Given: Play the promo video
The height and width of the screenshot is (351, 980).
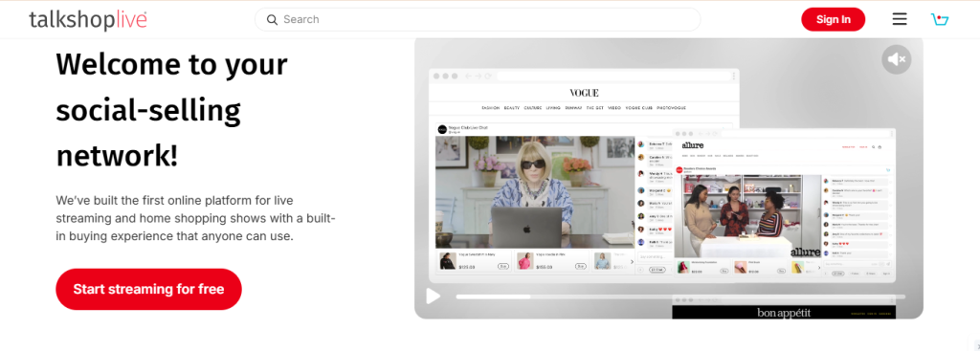Looking at the screenshot, I should point(434,296).
